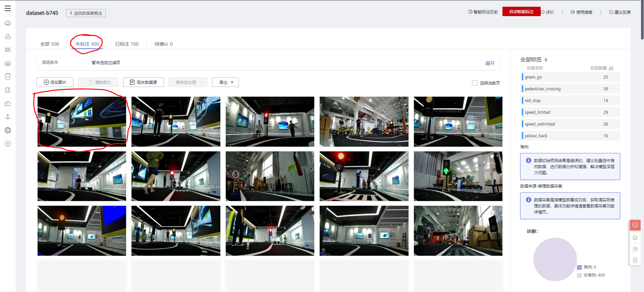Open the wave-shaped sidebar icon
This screenshot has height=292, width=644.
[x=8, y=50]
